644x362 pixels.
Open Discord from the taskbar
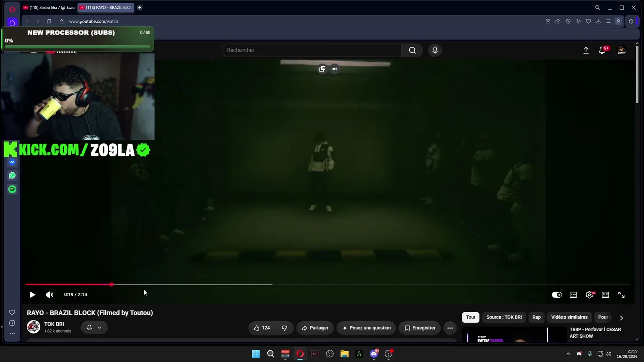click(374, 354)
